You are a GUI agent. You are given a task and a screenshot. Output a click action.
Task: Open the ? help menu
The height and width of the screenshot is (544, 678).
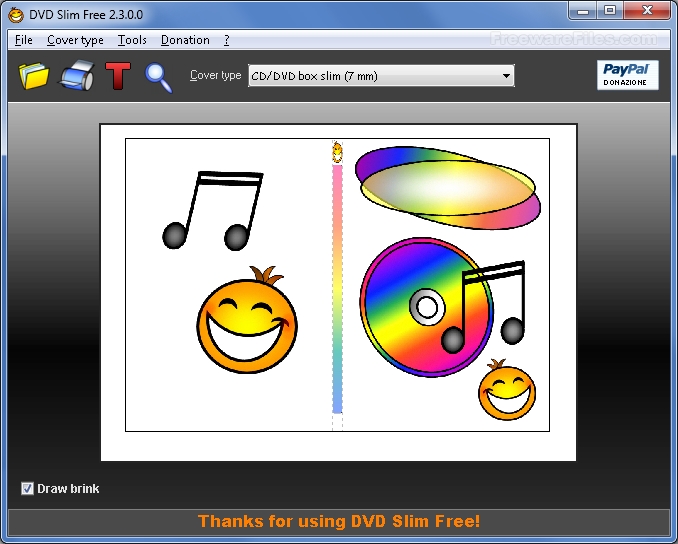coord(227,40)
